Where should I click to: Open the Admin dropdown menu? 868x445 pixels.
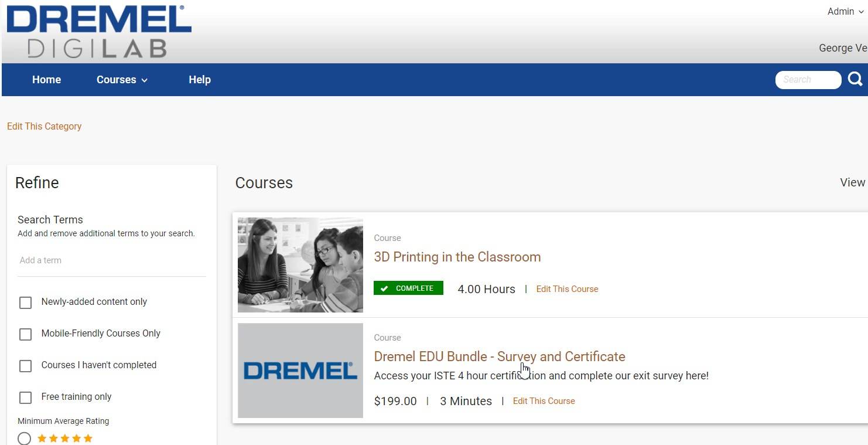tap(845, 12)
